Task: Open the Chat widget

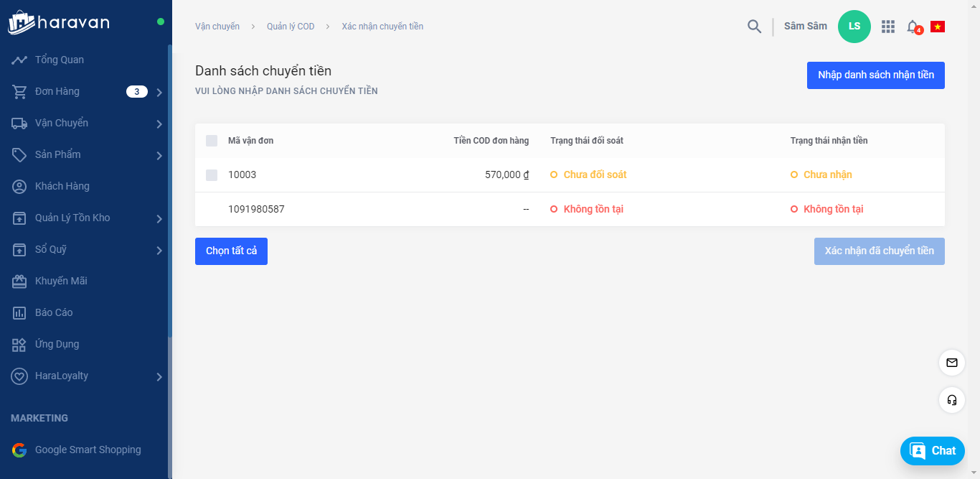Action: click(x=933, y=451)
